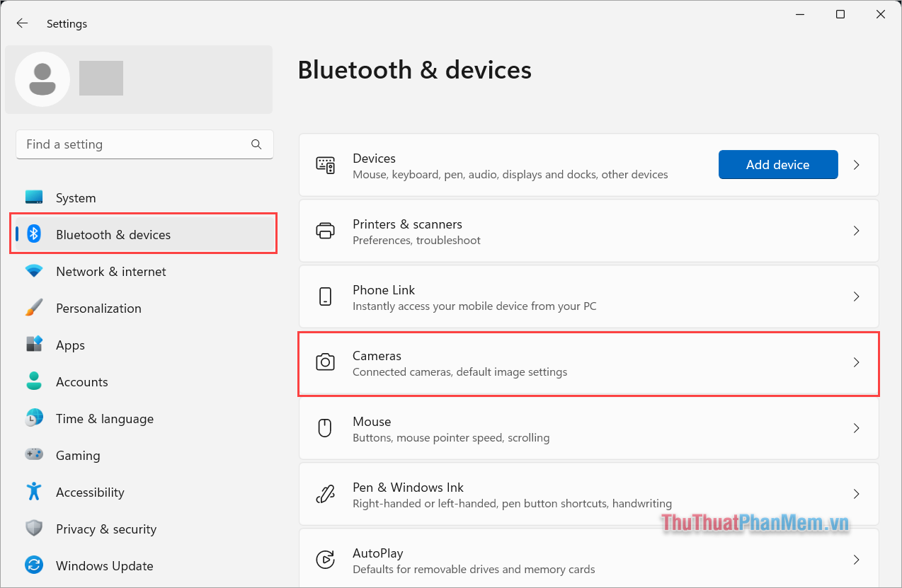Click the Accessibility person icon
Screen dimensions: 902x588
click(33, 492)
